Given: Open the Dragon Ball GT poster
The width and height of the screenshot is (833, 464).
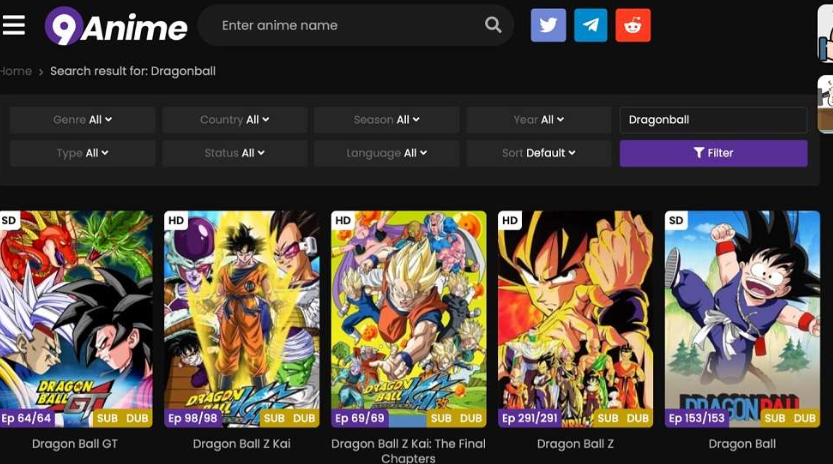Looking at the screenshot, I should 76,319.
